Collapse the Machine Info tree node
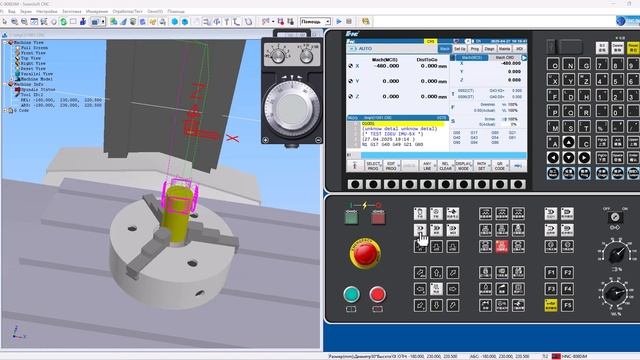 (5, 84)
